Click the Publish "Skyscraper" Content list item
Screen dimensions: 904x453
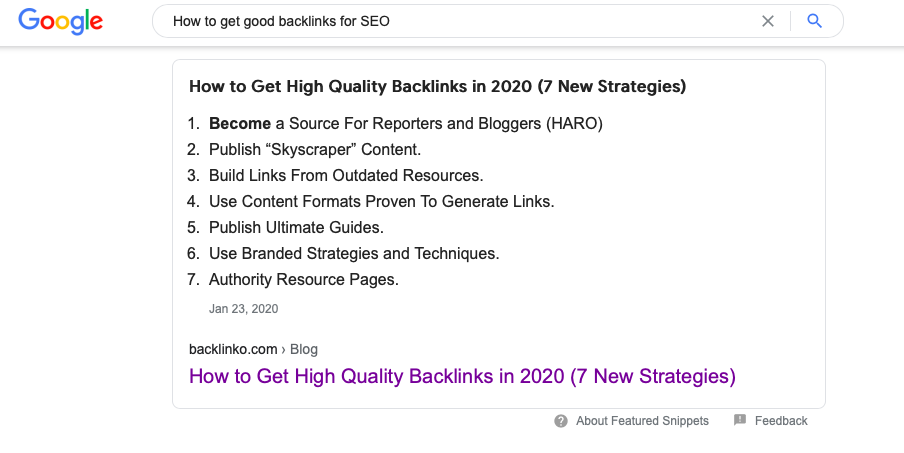(315, 150)
